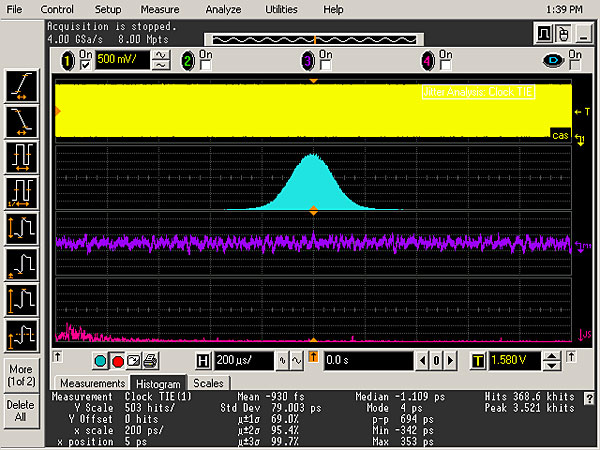Click the red stop acquisition button
Viewport: 600px width, 450px height.
[x=117, y=360]
